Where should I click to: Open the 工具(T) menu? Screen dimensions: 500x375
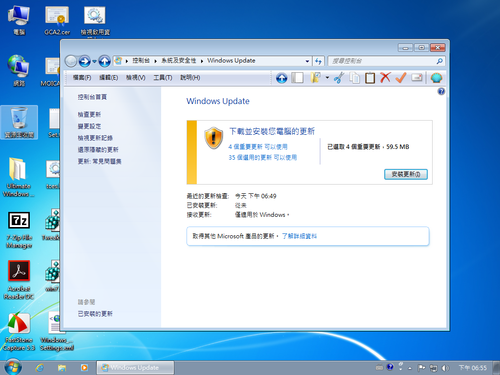163,78
